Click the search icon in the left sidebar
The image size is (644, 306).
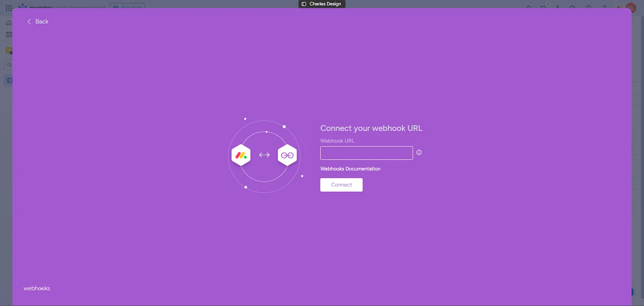click(9, 65)
